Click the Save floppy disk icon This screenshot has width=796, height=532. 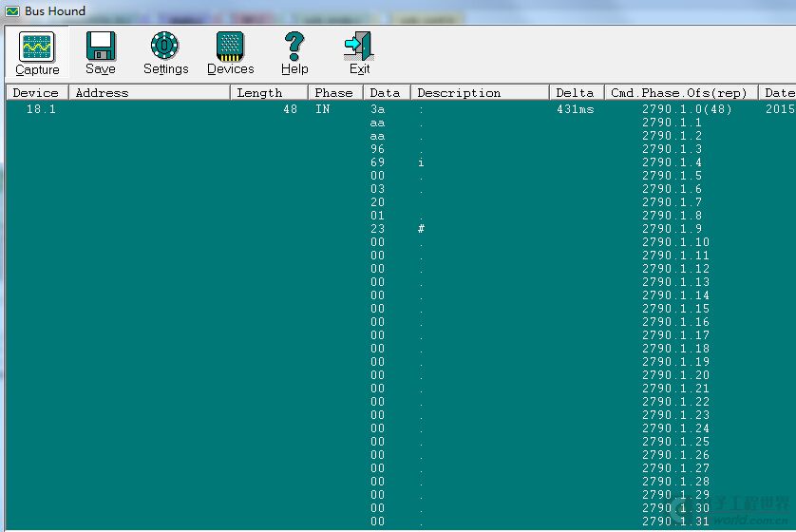click(x=101, y=46)
